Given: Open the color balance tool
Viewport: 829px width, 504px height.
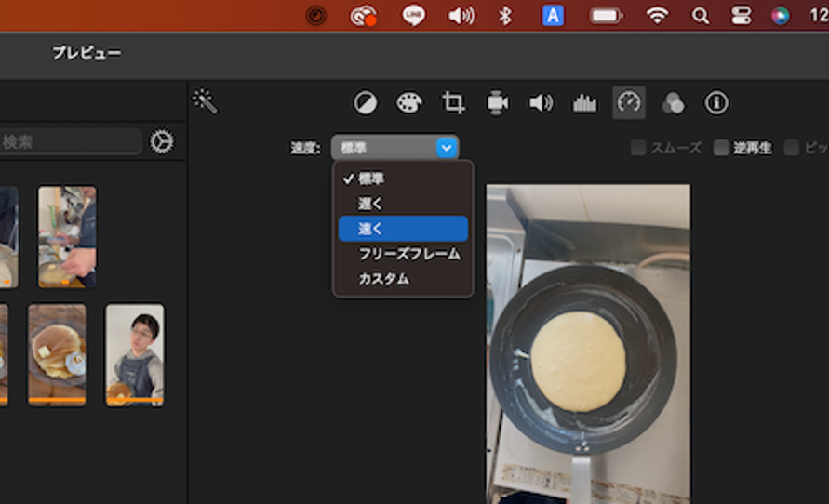Looking at the screenshot, I should (366, 103).
